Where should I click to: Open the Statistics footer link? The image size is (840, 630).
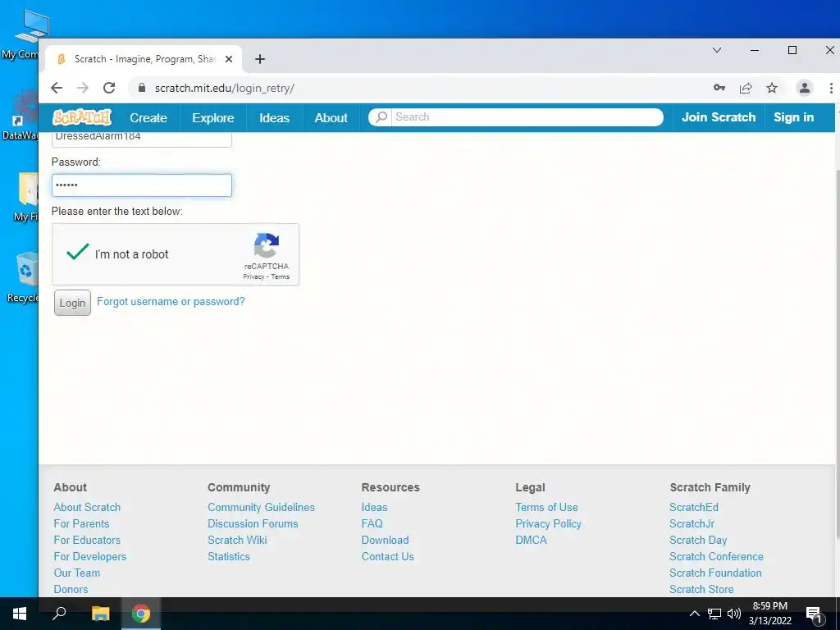pos(229,557)
